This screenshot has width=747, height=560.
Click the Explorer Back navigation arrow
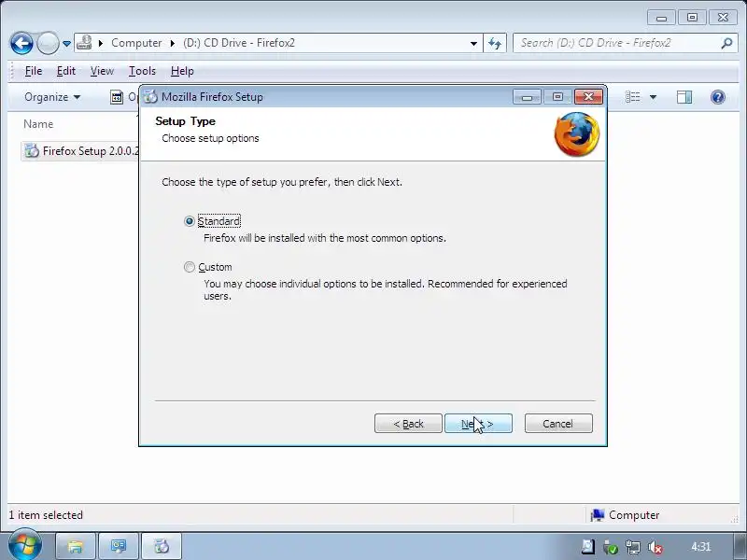coord(21,43)
